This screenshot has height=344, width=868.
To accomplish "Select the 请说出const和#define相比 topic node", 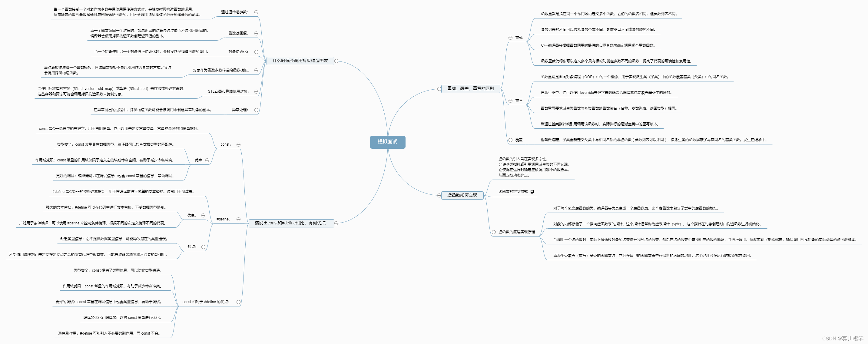I will tap(291, 223).
